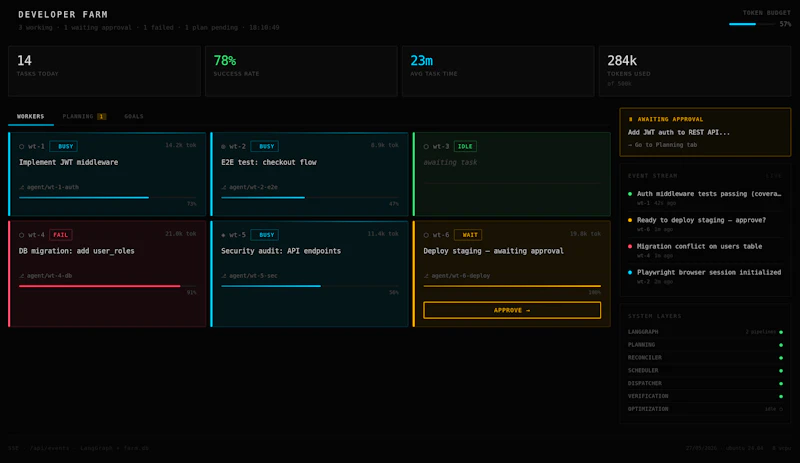The height and width of the screenshot is (463, 800).
Task: Click branch icon beside agent/wt-6-deploy
Action: click(426, 276)
